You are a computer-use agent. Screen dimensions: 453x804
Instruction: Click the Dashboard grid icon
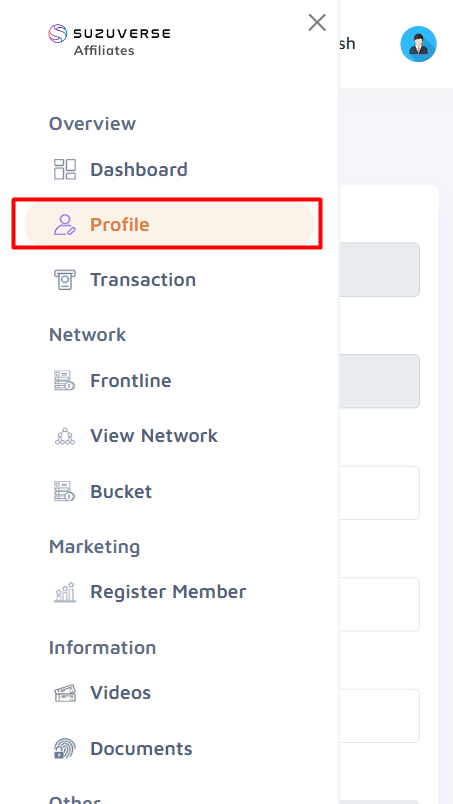(x=65, y=169)
